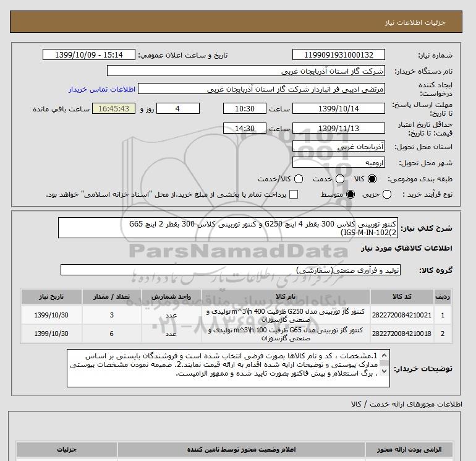The image size is (476, 461).
Task: Select product code 282272008421​0021 cell
Action: click(x=402, y=315)
